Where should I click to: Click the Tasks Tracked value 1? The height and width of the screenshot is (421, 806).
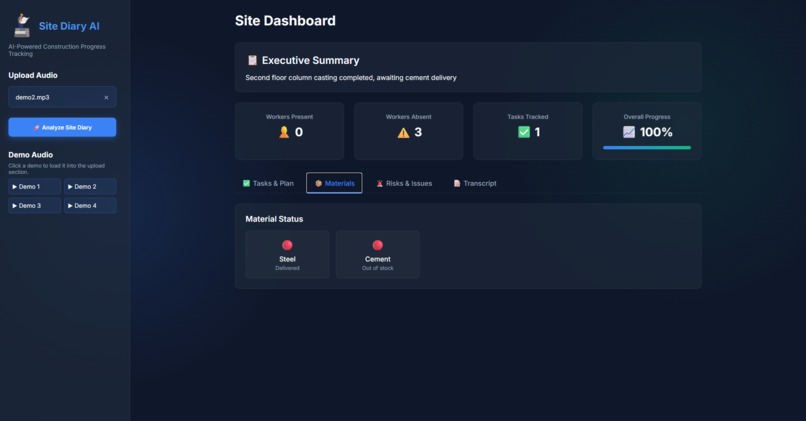pos(537,132)
